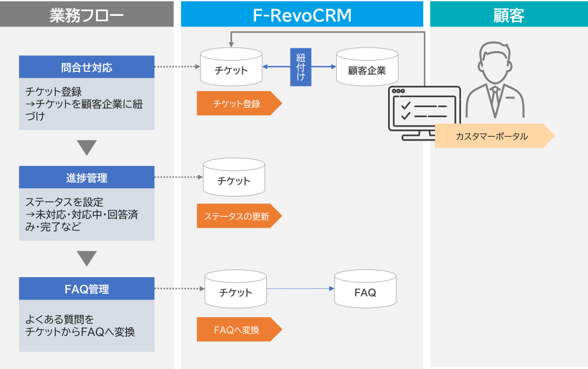Click the チケット cylinder linked to FAQ
This screenshot has height=369, width=588.
coord(236,289)
